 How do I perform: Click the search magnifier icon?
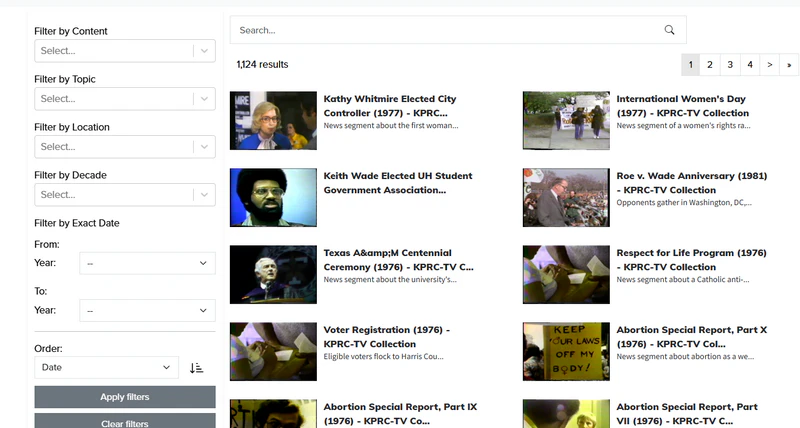670,30
